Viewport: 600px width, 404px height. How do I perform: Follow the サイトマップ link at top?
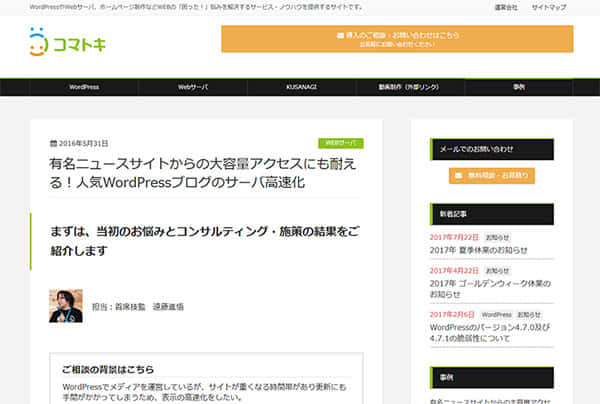click(549, 7)
